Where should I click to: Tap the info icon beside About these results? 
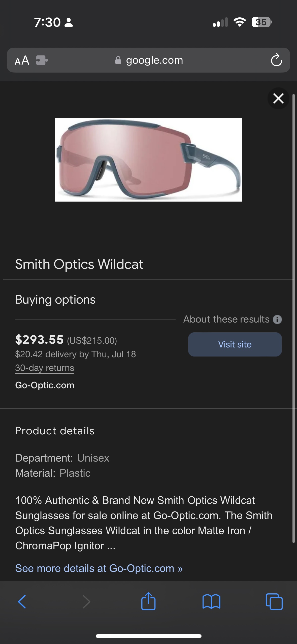pos(277,319)
